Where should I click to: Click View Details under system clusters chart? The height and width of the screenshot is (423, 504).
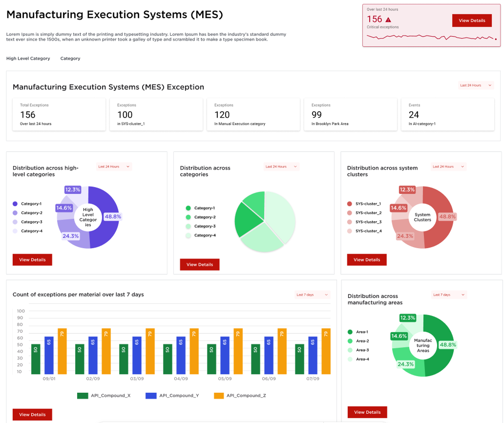point(367,260)
